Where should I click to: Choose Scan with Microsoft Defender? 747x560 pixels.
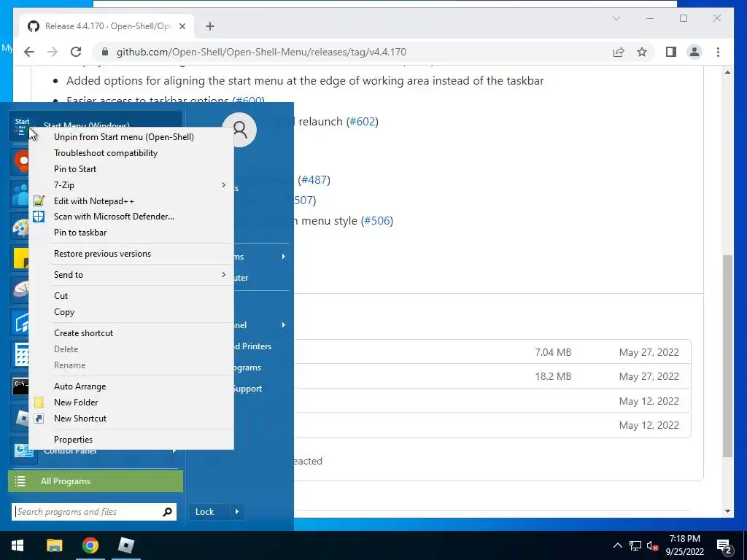pos(114,216)
